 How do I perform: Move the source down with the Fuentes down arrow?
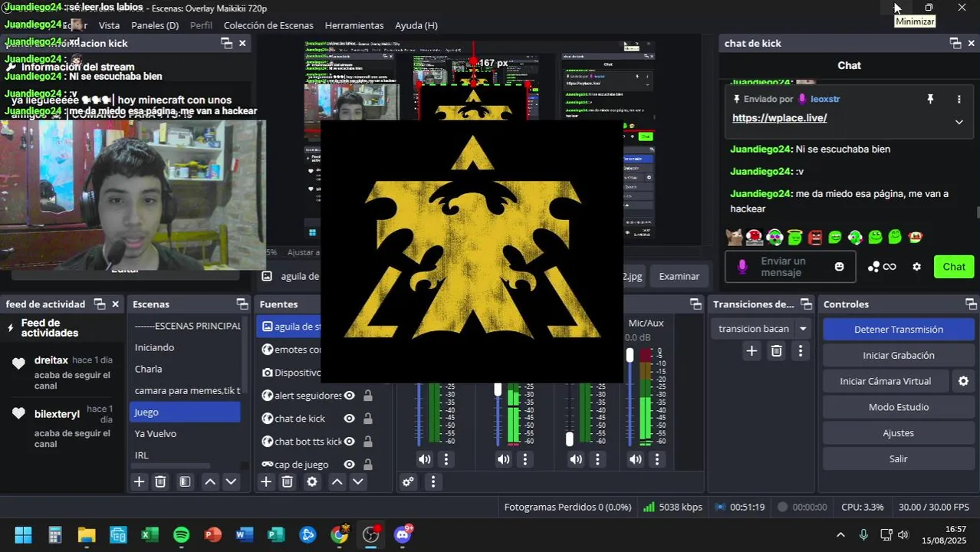(x=358, y=481)
